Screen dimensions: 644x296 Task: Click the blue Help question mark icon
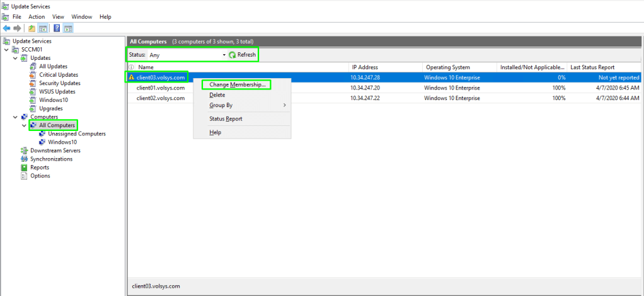57,28
